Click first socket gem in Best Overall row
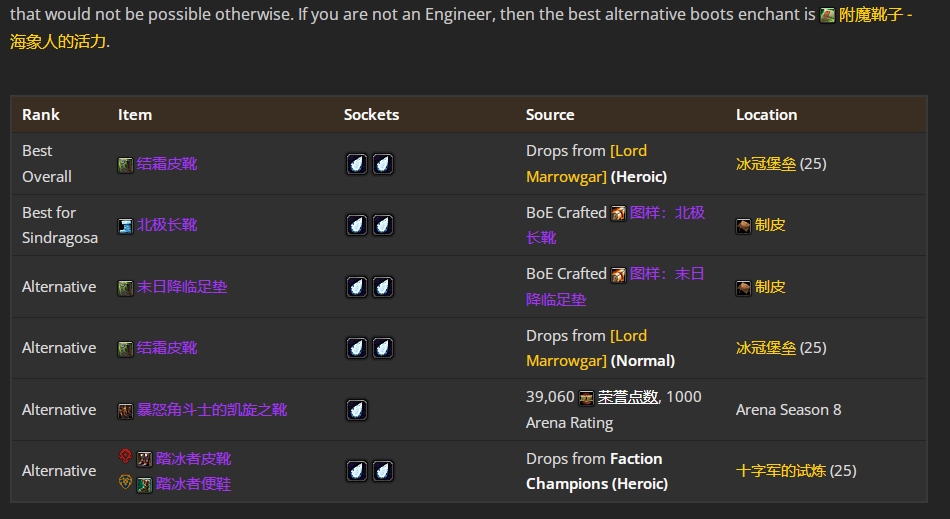The height and width of the screenshot is (519, 950). coord(357,164)
